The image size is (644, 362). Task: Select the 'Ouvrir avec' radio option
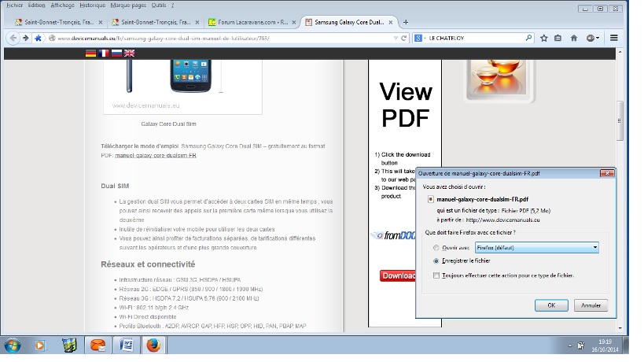coord(437,247)
